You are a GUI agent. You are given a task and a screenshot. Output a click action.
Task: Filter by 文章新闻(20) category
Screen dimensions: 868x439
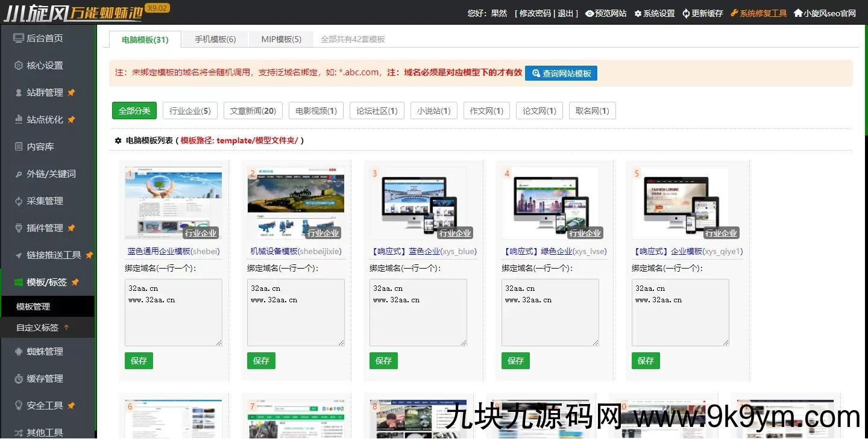coord(253,111)
